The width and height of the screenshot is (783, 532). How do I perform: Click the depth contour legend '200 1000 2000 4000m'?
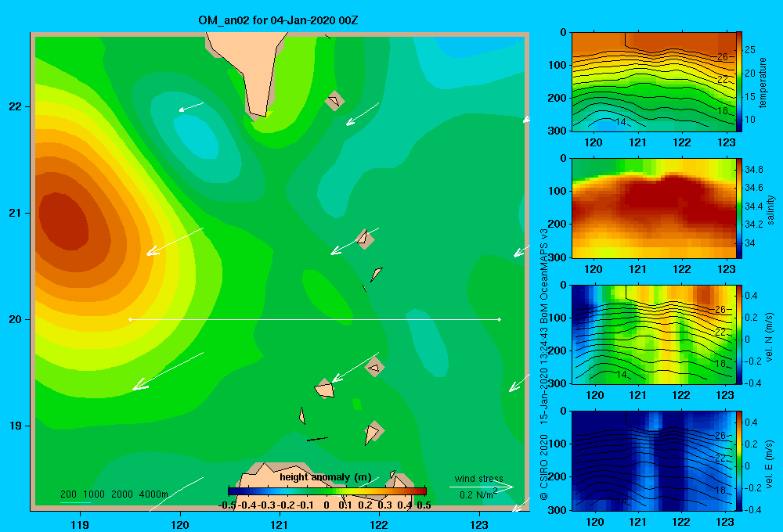pos(114,494)
